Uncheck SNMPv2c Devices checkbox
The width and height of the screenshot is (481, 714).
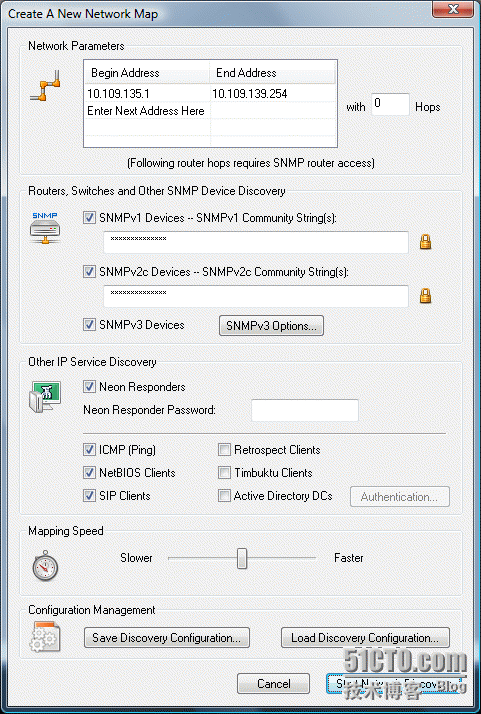[89, 272]
